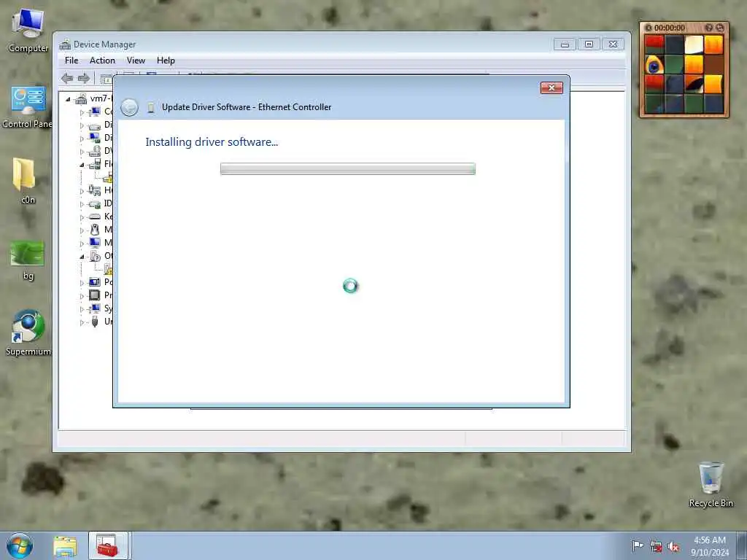Open the Help menu
The height and width of the screenshot is (560, 747).
coord(166,61)
